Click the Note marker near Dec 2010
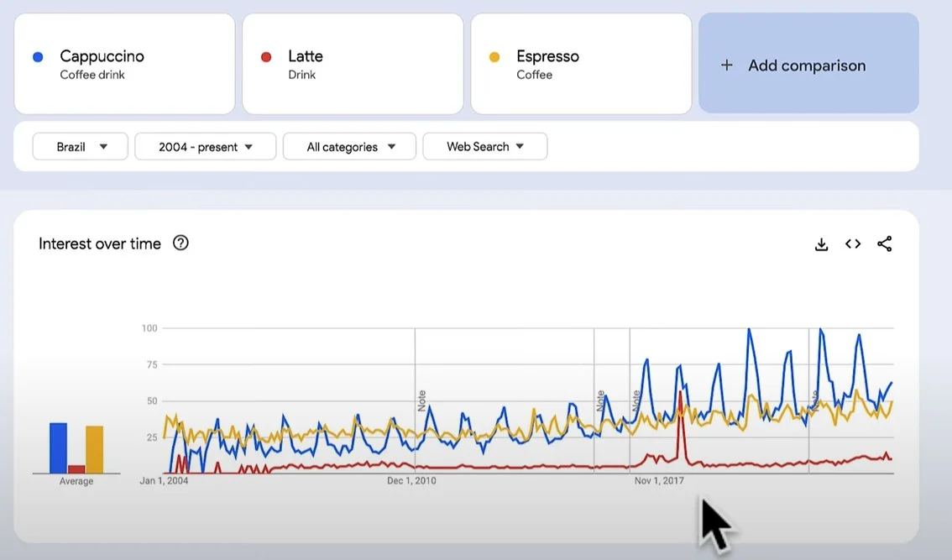 click(x=422, y=400)
